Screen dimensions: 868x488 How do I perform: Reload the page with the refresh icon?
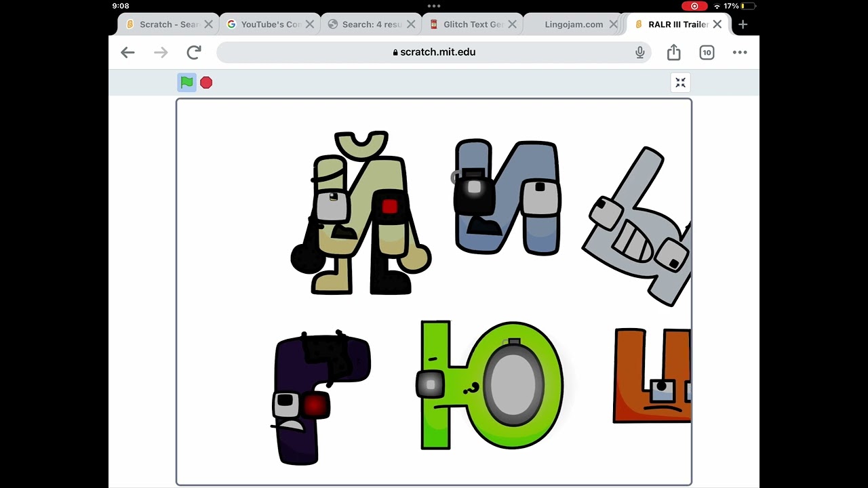point(194,52)
